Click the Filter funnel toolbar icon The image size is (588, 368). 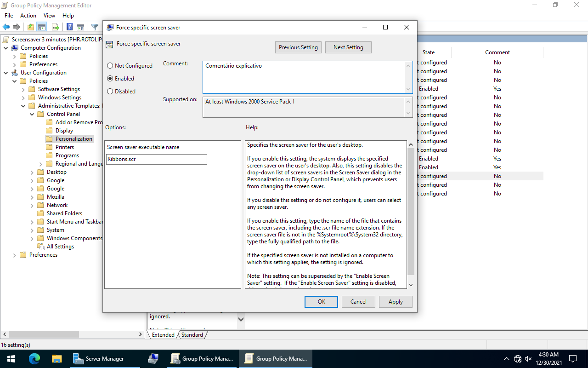[x=95, y=27]
